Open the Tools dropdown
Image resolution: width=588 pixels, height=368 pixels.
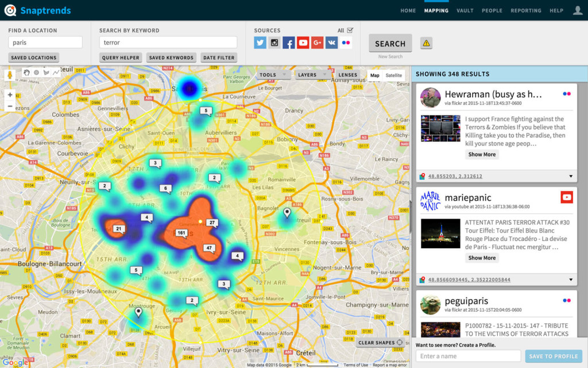pos(273,75)
